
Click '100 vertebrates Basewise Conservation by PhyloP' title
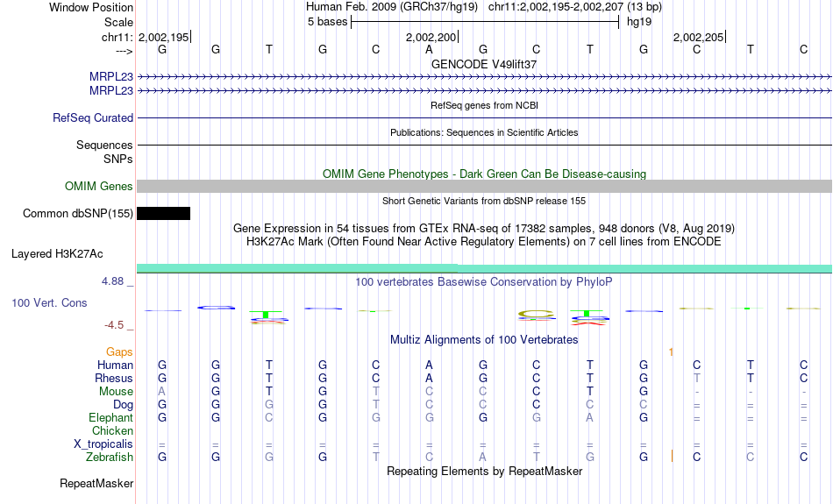[x=484, y=282]
